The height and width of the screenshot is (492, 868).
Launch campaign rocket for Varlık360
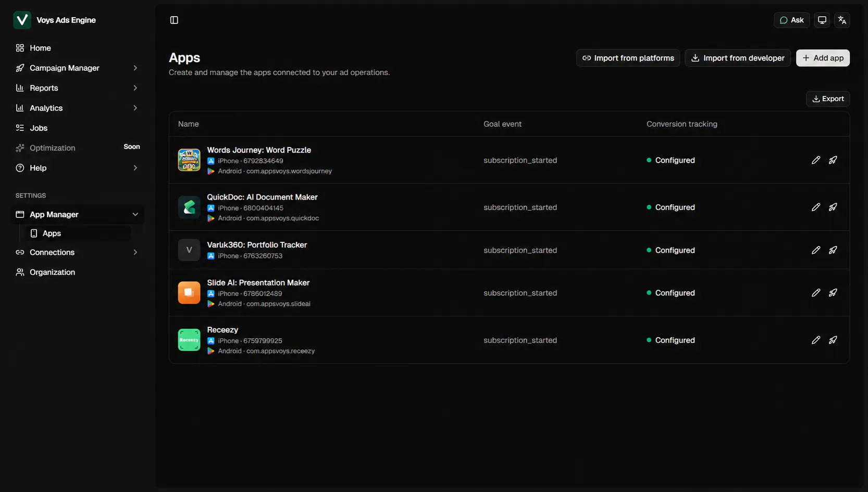point(833,250)
